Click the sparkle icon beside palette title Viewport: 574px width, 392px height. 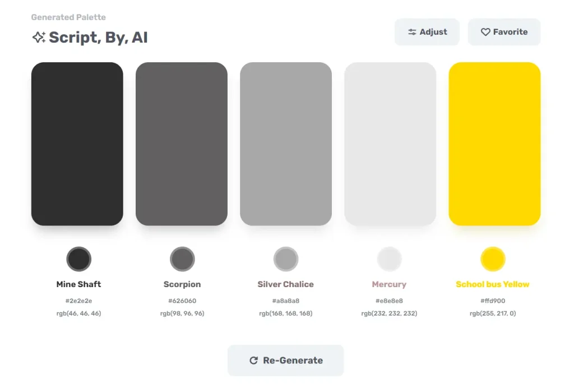click(39, 38)
